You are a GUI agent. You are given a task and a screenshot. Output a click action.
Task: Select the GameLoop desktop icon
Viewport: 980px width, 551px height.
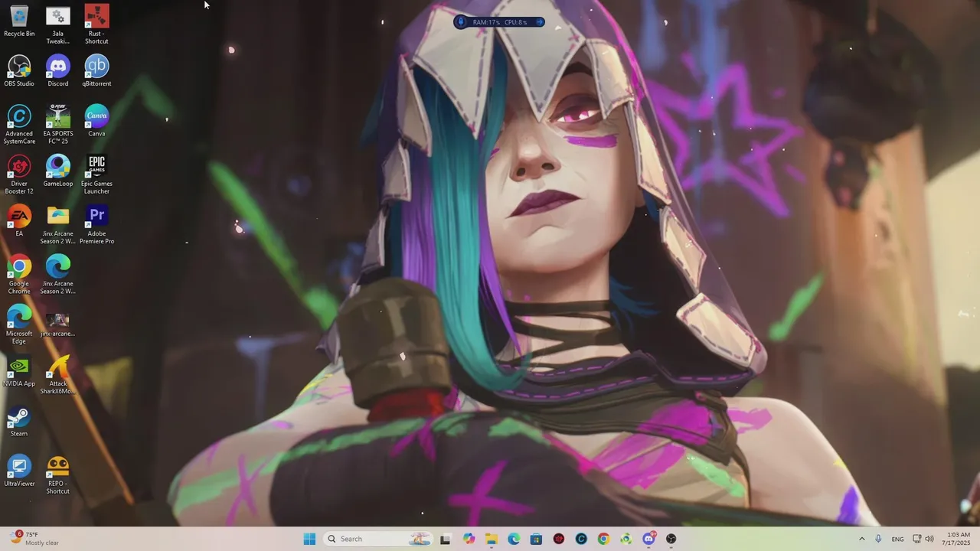[57, 171]
